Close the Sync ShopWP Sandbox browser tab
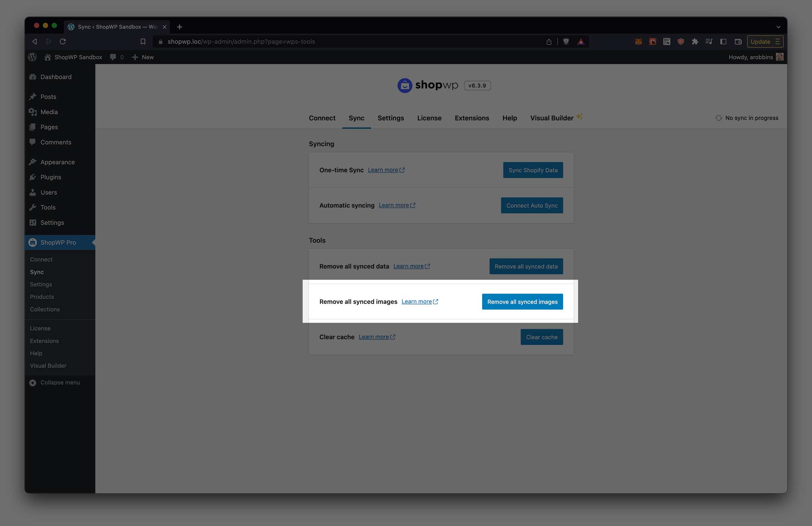This screenshot has height=526, width=812. (x=164, y=27)
